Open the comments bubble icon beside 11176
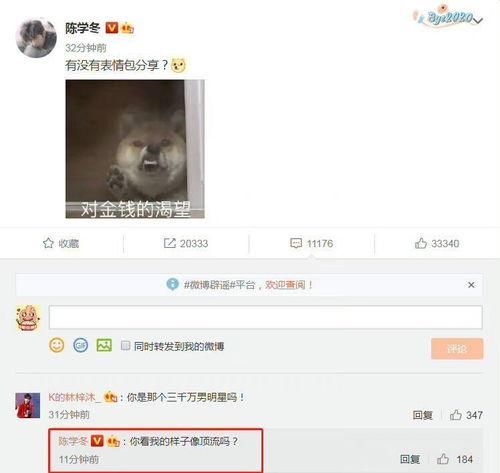The height and width of the screenshot is (473, 500). (x=296, y=243)
